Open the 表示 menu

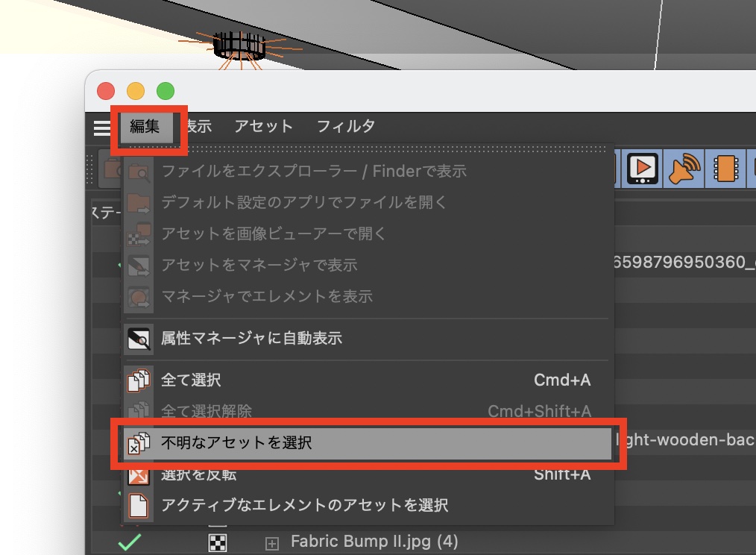[x=198, y=127]
